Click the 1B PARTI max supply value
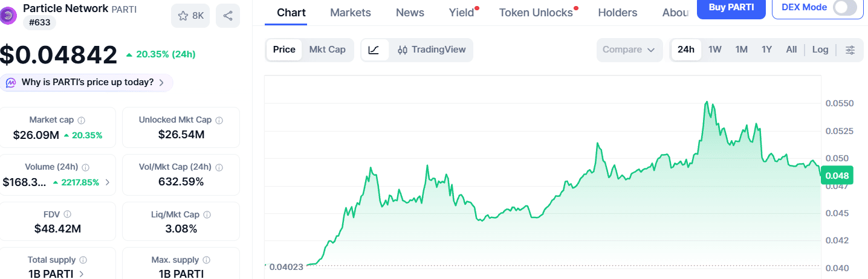The width and height of the screenshot is (868, 279). coord(181,274)
